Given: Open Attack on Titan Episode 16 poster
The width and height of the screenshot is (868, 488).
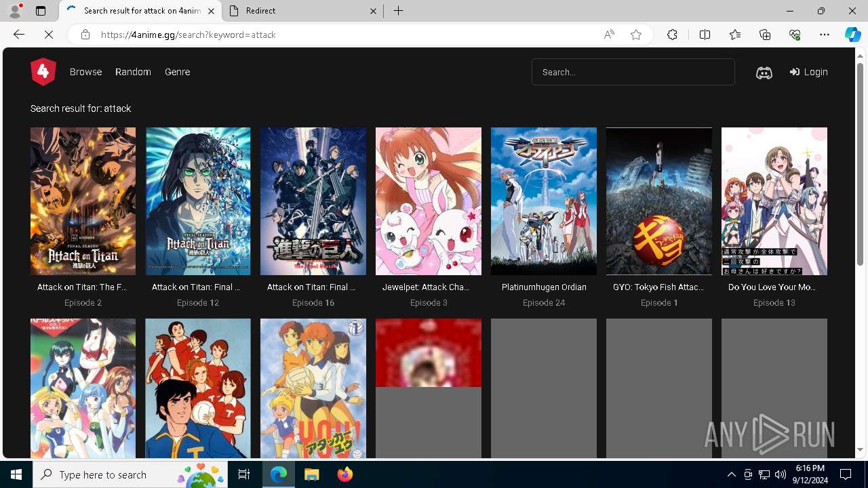Looking at the screenshot, I should [x=313, y=201].
